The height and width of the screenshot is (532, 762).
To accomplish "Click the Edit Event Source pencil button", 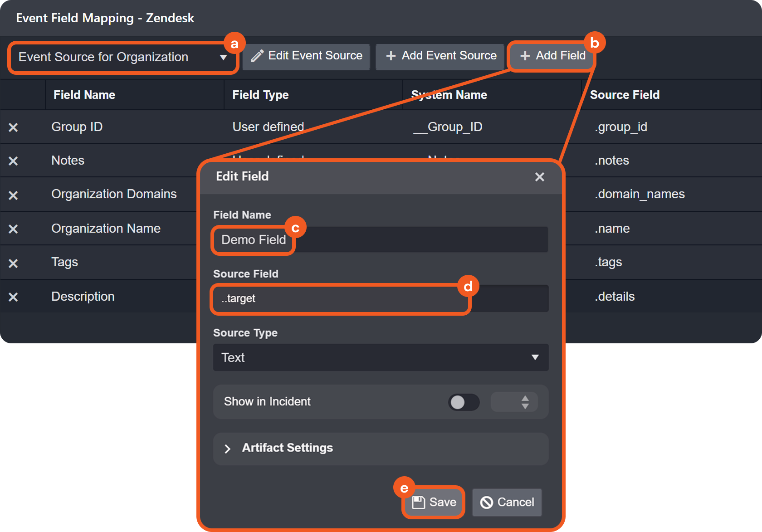I will click(307, 56).
